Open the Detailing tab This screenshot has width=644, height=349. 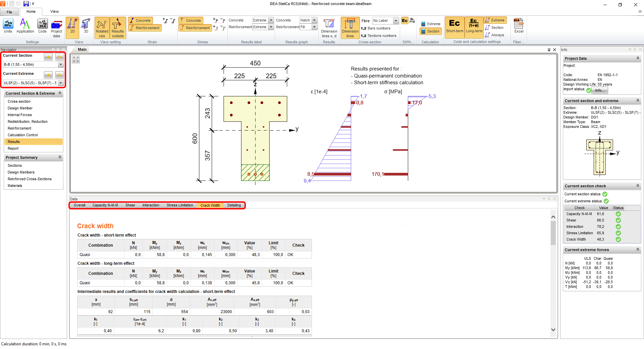click(x=234, y=205)
